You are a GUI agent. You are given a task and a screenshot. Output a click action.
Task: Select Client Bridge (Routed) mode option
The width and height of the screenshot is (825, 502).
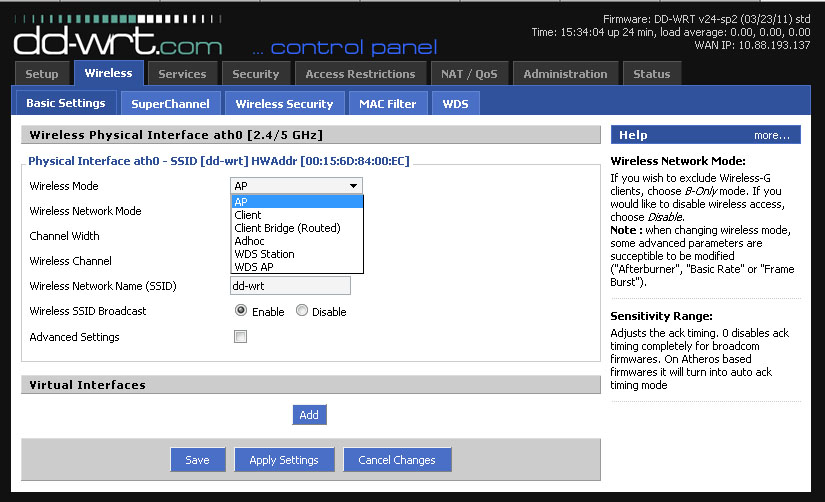click(297, 228)
